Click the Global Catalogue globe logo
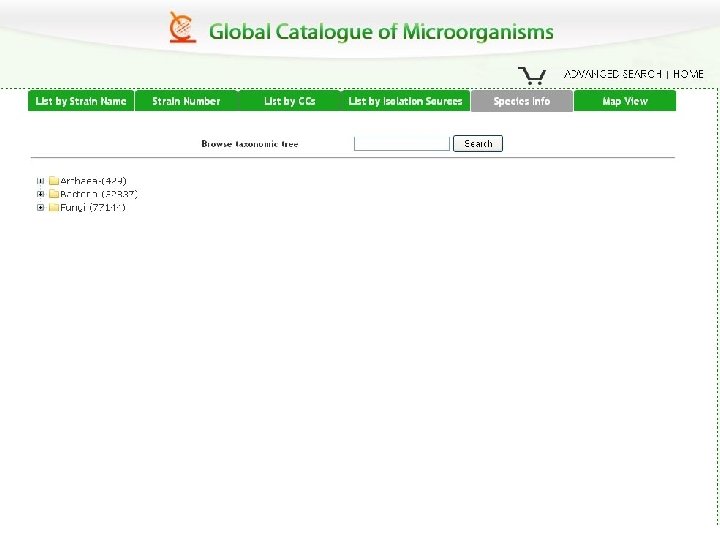Image resolution: width=720 pixels, height=540 pixels. point(183,28)
